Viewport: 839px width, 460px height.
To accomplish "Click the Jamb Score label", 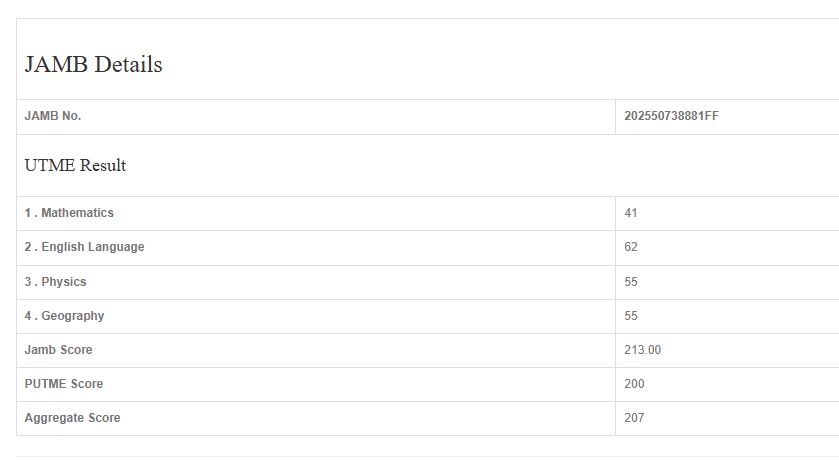I will tap(58, 350).
